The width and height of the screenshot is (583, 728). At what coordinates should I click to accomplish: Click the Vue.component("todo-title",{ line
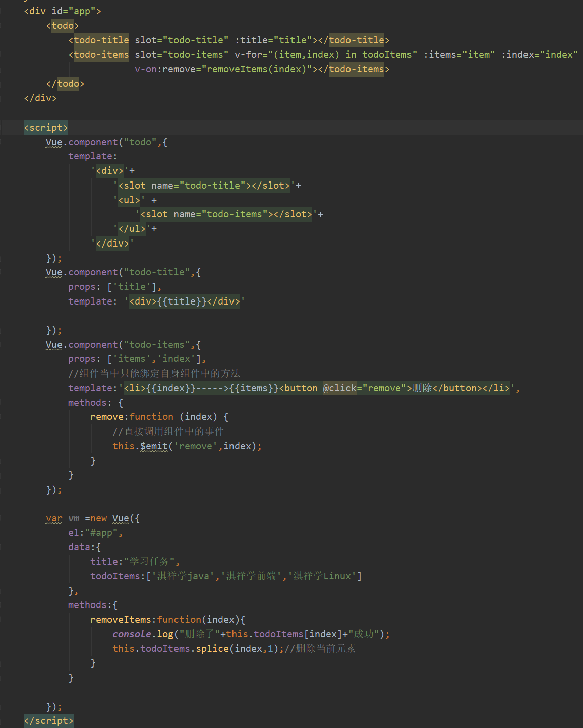pos(123,272)
